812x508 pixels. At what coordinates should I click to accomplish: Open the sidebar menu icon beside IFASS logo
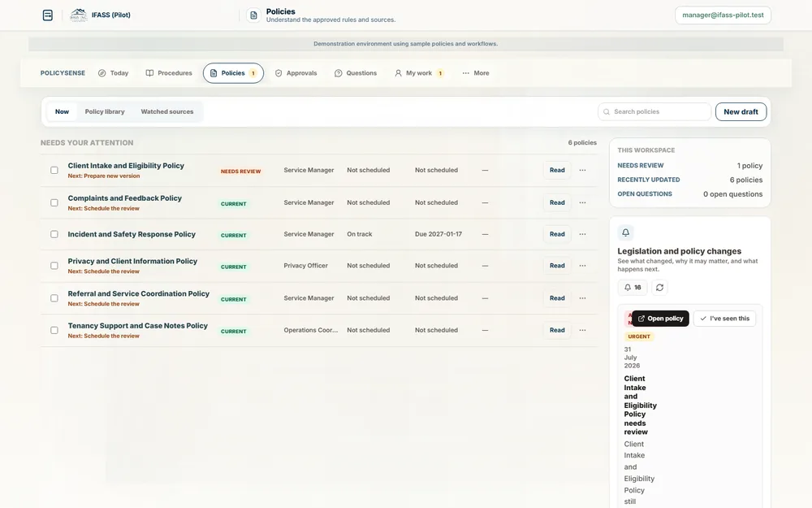pyautogui.click(x=48, y=15)
